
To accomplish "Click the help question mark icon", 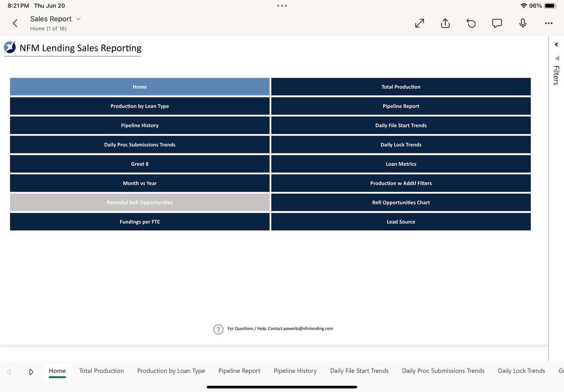I will coord(218,329).
